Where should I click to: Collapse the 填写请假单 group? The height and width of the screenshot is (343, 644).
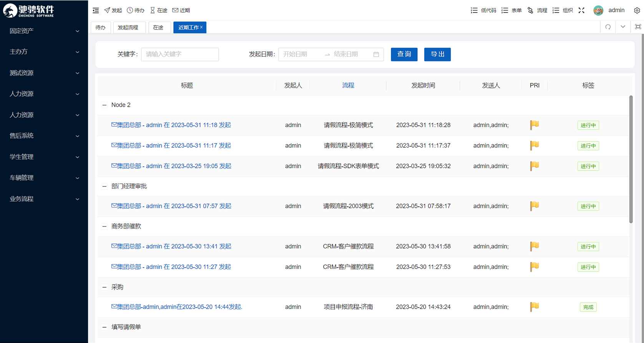104,327
